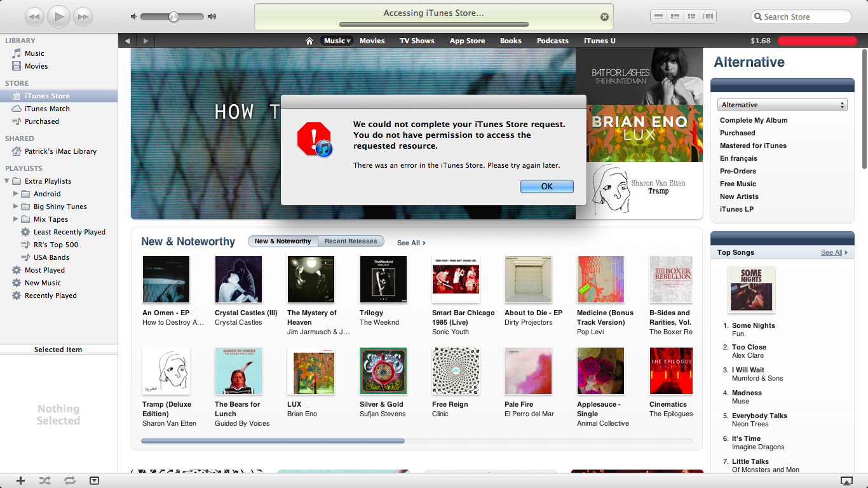Viewport: 868px width, 488px height.
Task: Open the Silver & Gold album cover
Action: (x=383, y=371)
